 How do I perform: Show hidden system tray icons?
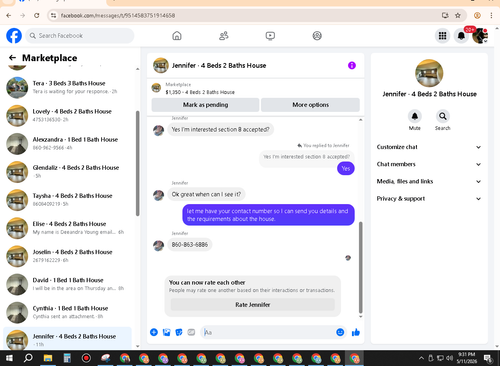[421, 358]
